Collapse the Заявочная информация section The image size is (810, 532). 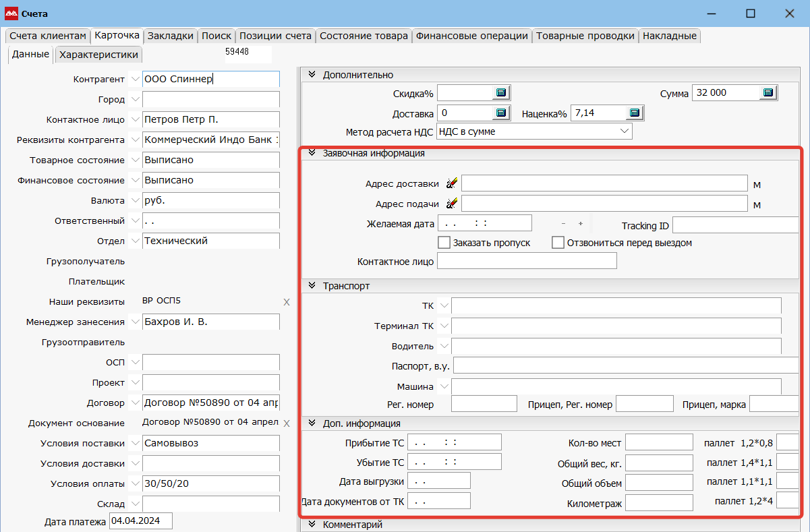(x=312, y=153)
